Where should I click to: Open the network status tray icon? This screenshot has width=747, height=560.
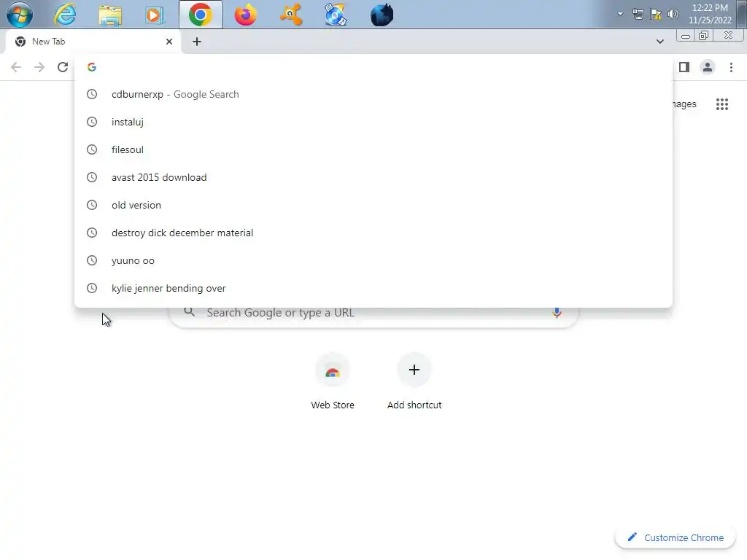pyautogui.click(x=638, y=14)
